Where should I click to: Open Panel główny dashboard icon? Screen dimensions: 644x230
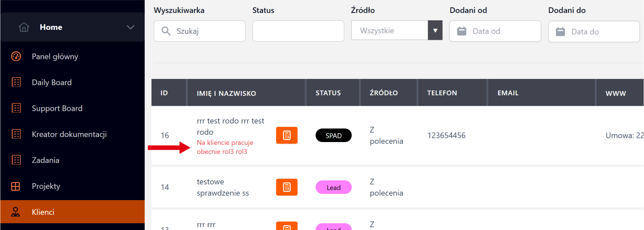tap(16, 57)
